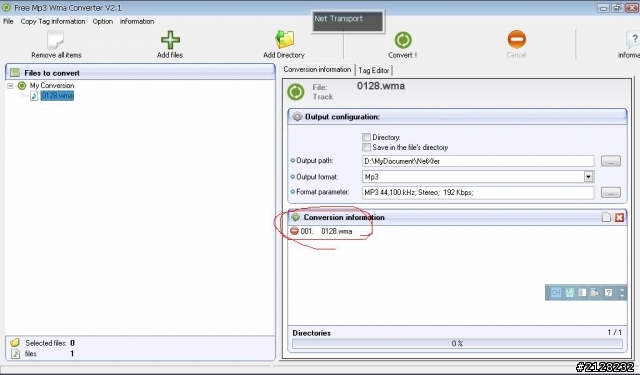The height and width of the screenshot is (375, 640).
Task: Click the Selected files: 0 status text
Action: (50, 343)
